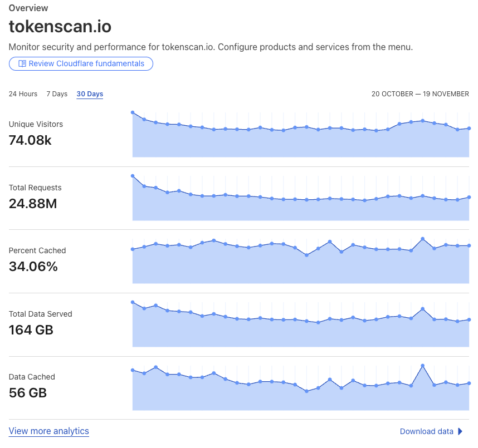478x448 pixels.
Task: Click the late spike point in Total Data Served chart
Action: 422,309
